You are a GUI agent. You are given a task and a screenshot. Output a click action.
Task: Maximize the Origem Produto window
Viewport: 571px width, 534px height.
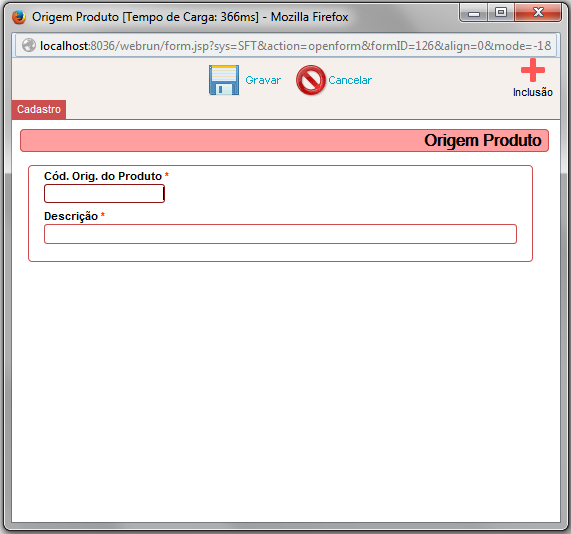pos(501,13)
